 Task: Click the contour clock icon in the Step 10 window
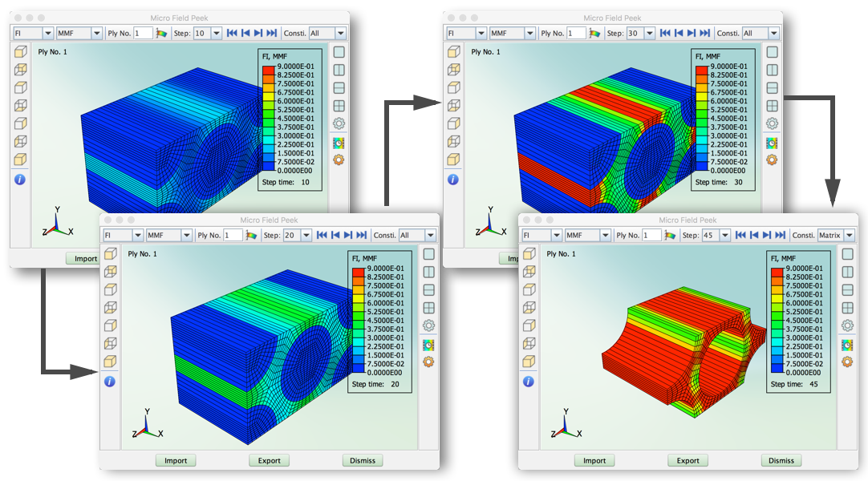(339, 143)
